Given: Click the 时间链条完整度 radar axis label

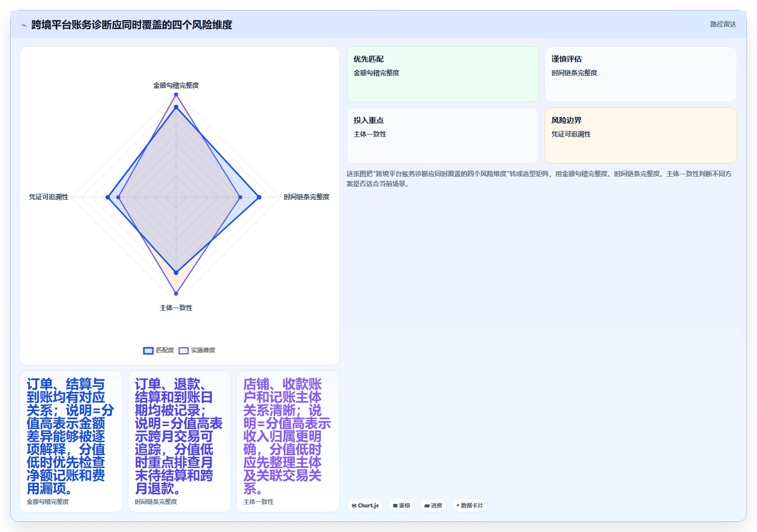Looking at the screenshot, I should [306, 197].
